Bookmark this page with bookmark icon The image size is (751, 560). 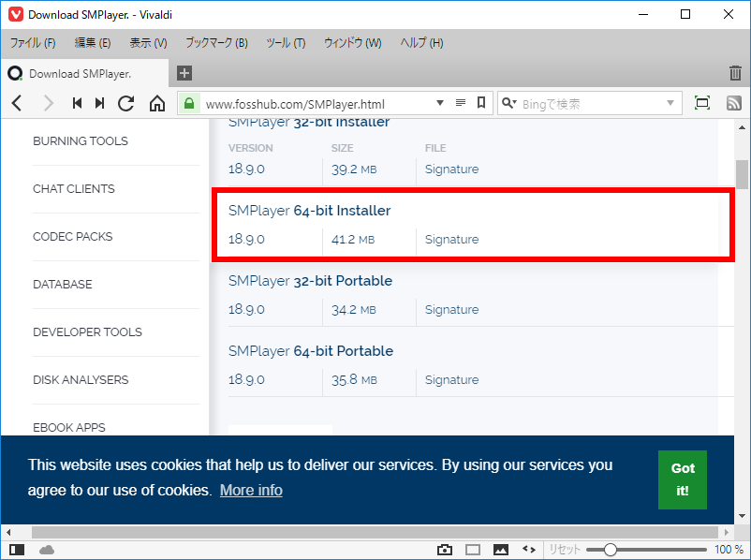pyautogui.click(x=481, y=103)
